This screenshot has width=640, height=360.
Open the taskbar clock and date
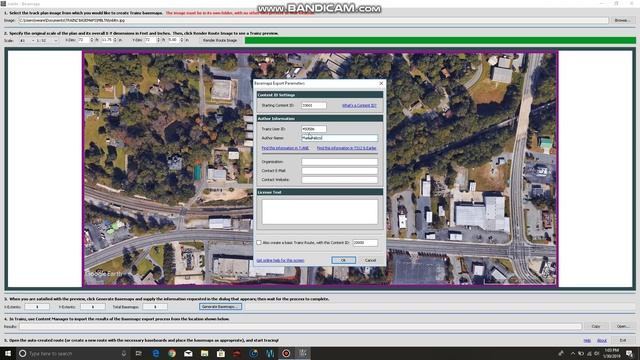point(611,353)
